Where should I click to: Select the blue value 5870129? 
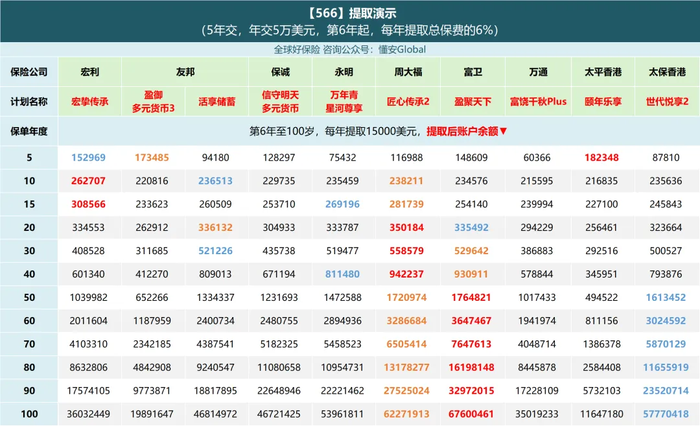(x=666, y=344)
